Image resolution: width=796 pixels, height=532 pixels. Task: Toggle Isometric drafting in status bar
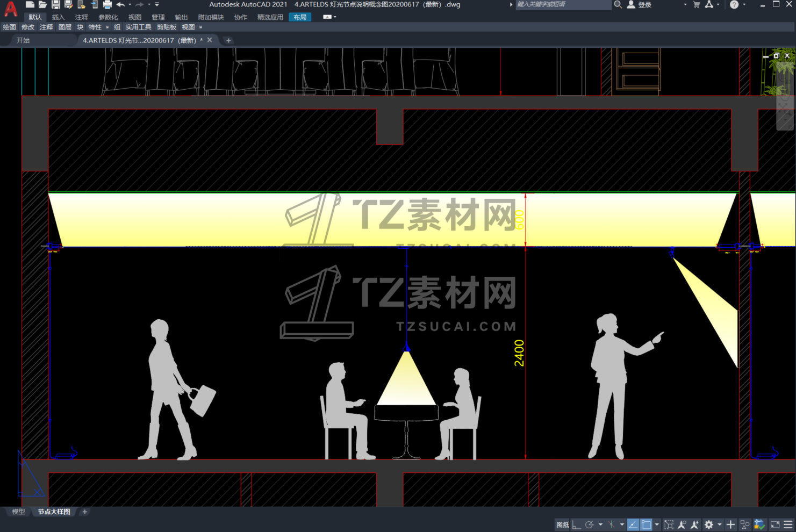611,524
